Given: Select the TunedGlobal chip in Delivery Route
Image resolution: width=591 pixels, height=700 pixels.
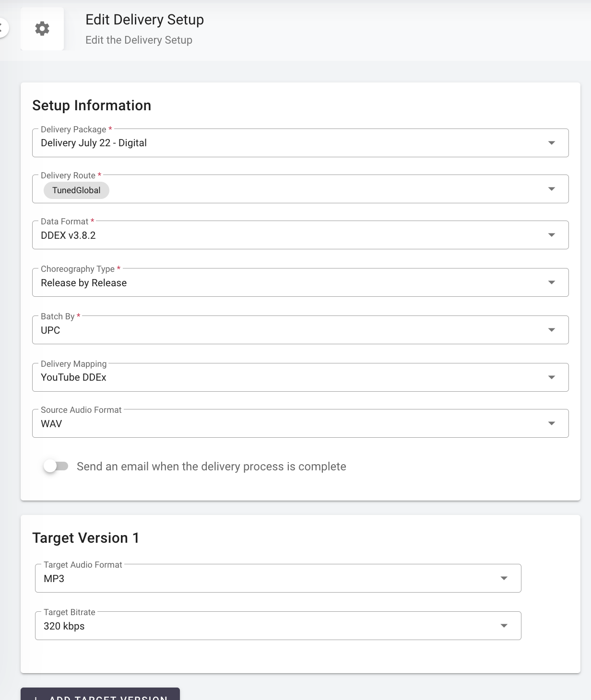Looking at the screenshot, I should [x=76, y=190].
